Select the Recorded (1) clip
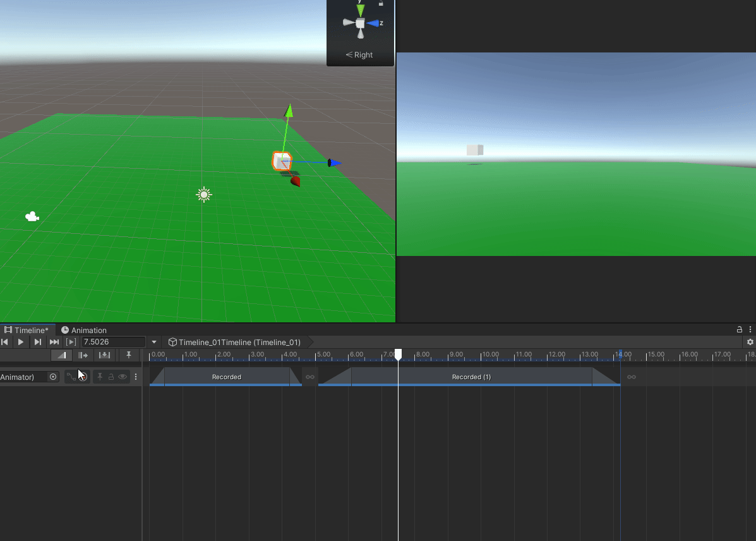 tap(471, 377)
